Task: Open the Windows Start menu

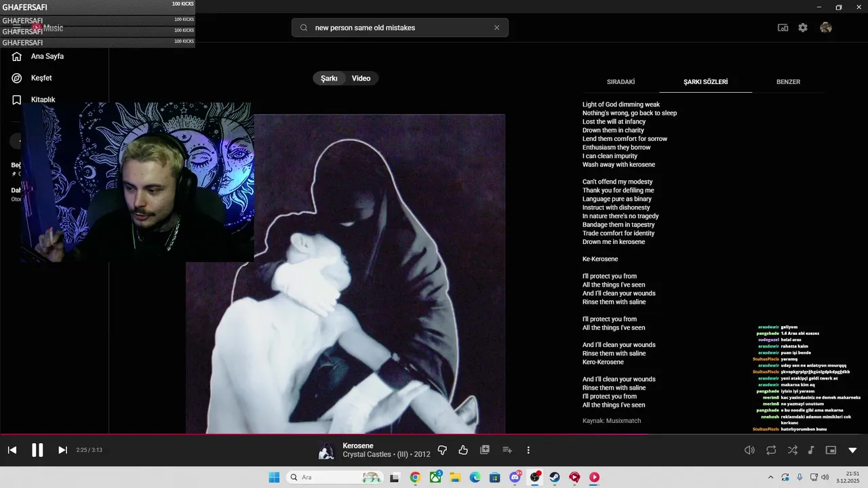Action: coord(274,477)
